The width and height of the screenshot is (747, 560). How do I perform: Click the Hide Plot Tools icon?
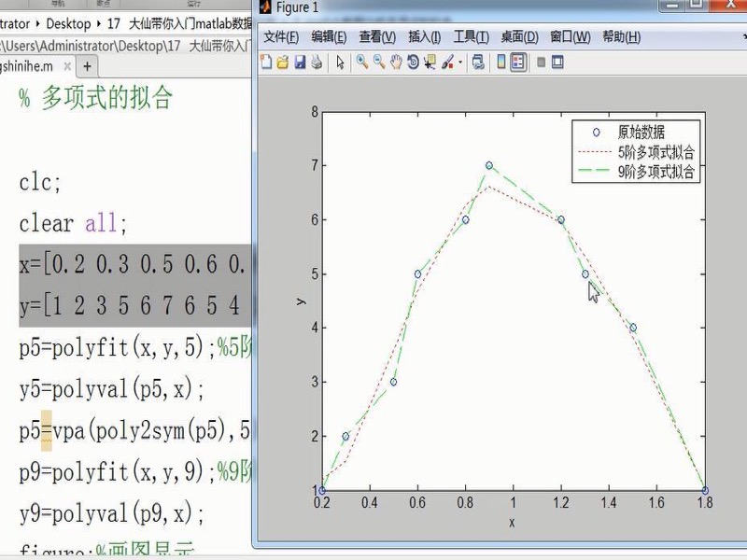(542, 62)
